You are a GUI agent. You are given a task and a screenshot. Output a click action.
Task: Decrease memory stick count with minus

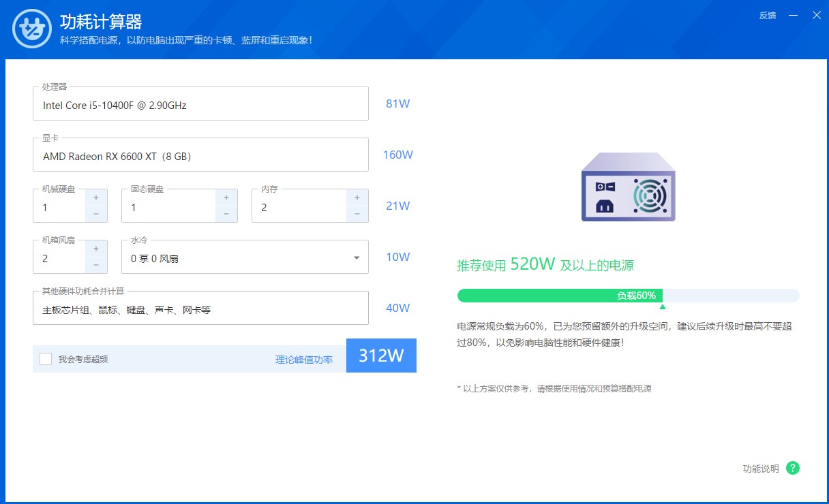(x=357, y=214)
